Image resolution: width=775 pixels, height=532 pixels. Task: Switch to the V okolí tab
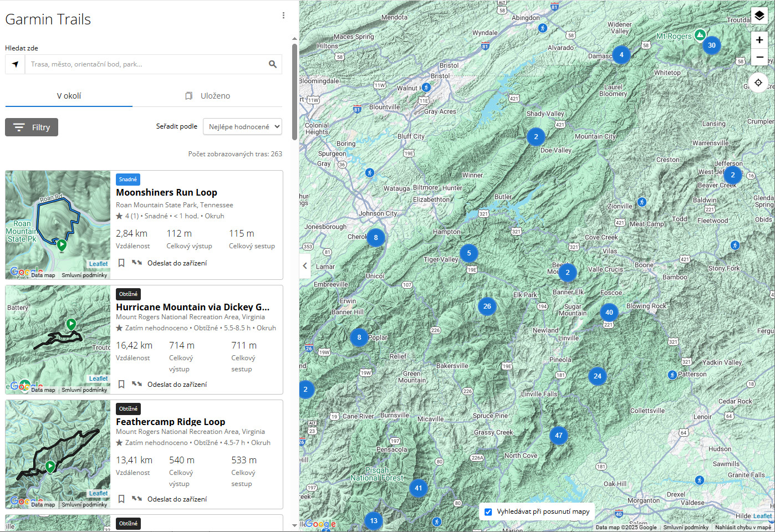click(69, 96)
